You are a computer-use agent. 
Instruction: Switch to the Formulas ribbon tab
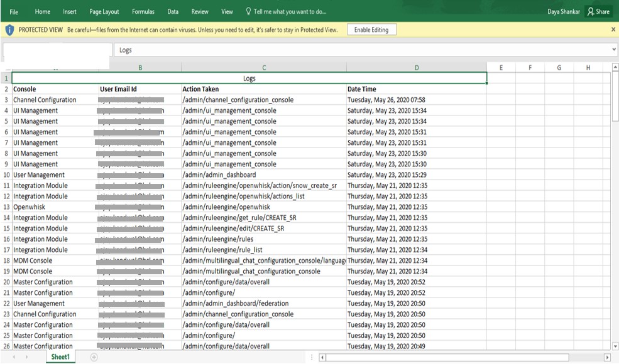point(143,11)
